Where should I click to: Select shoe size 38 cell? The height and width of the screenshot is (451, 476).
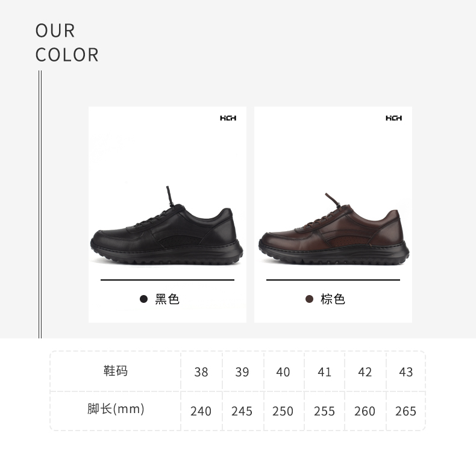pos(201,372)
